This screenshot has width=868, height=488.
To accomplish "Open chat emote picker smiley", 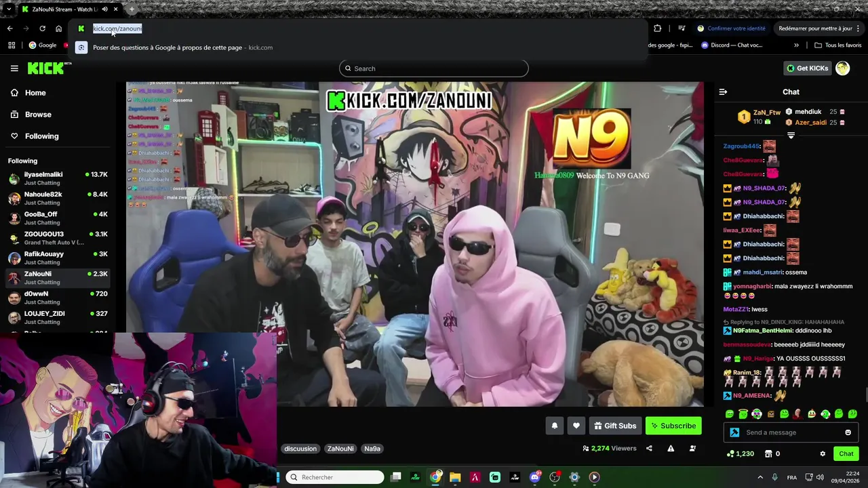I will click(x=848, y=432).
